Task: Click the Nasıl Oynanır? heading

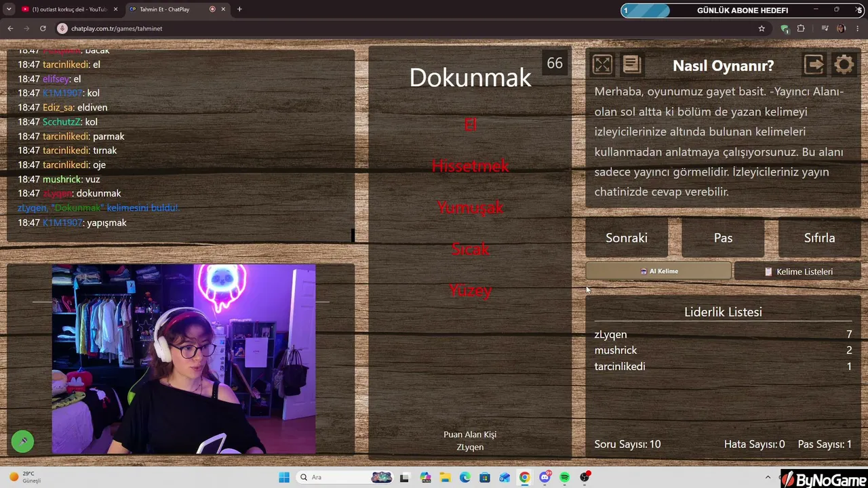Action: (723, 66)
